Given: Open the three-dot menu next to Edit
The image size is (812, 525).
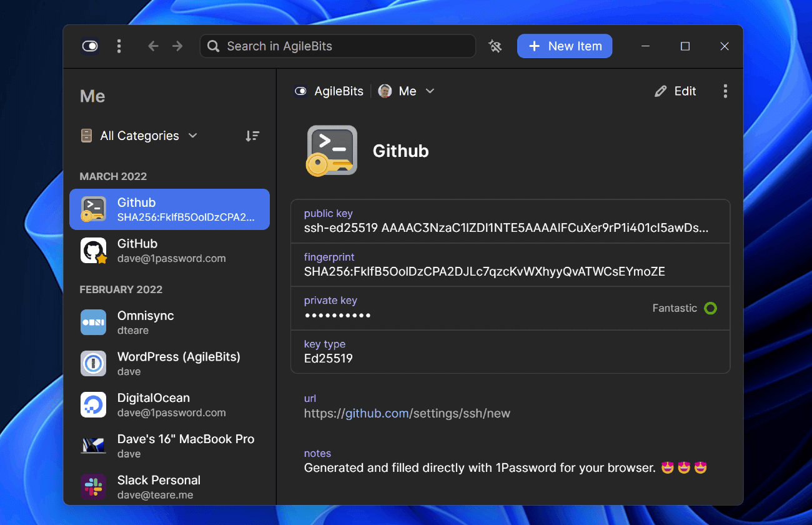Looking at the screenshot, I should [725, 91].
